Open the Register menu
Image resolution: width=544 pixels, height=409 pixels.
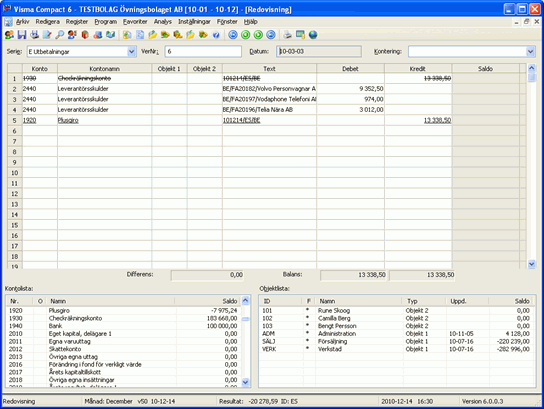(x=77, y=22)
